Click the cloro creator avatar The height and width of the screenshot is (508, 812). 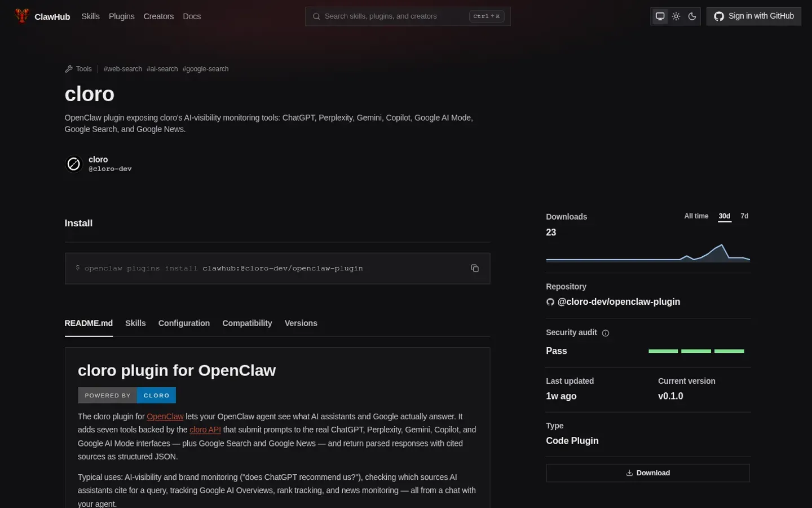pyautogui.click(x=74, y=164)
